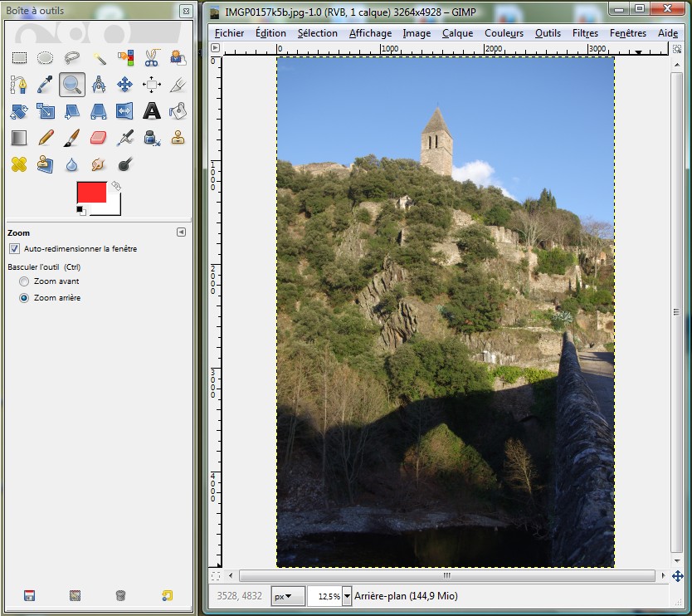Reset colors to default black and white

81,211
